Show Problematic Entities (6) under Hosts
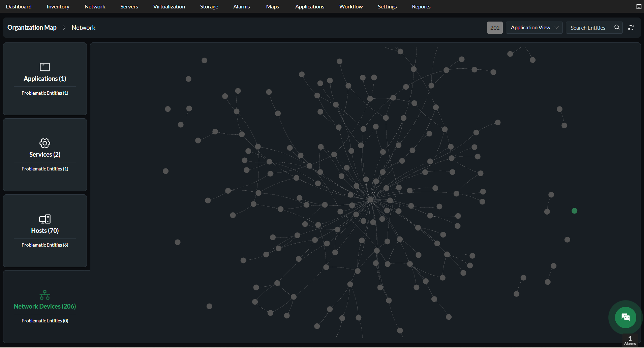This screenshot has height=348, width=644. click(x=45, y=245)
